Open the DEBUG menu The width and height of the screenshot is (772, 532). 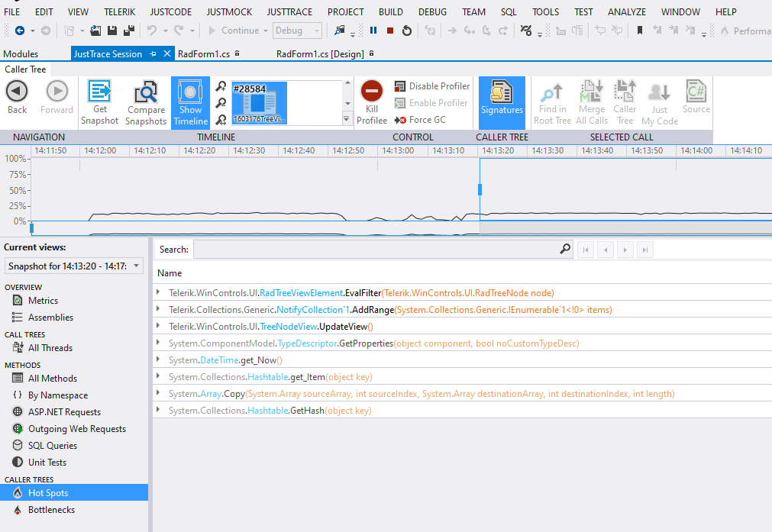[x=432, y=11]
